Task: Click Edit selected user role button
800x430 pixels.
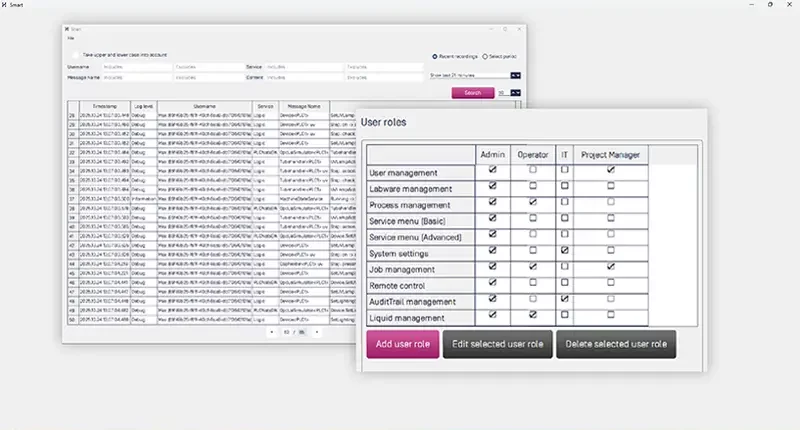Action: (x=496, y=344)
